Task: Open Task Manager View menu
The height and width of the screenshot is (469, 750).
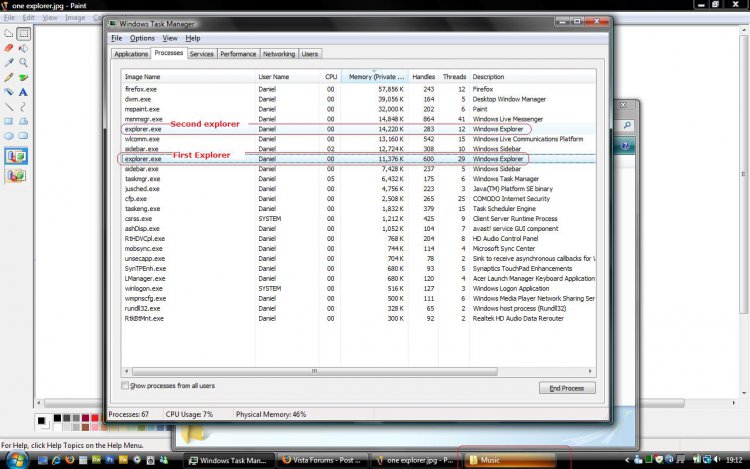Action: [170, 38]
